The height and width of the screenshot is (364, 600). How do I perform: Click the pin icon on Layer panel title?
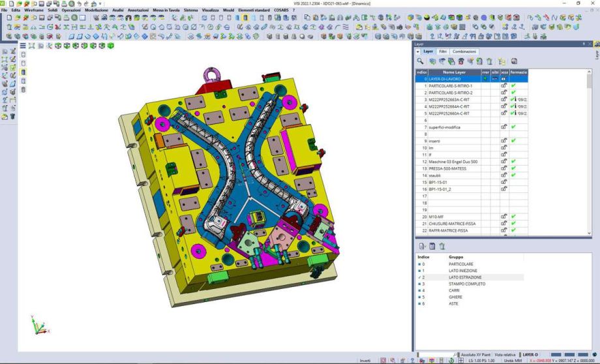(x=584, y=44)
